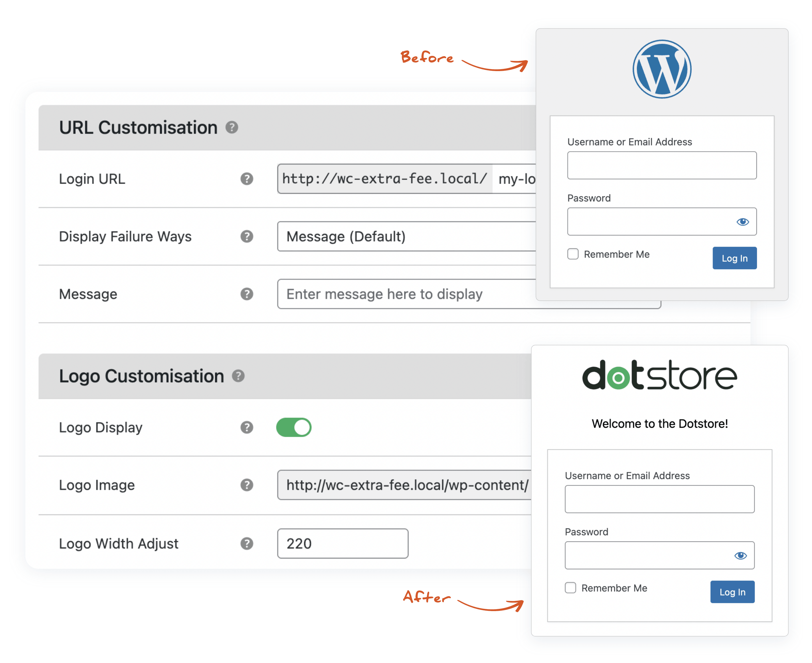Show password in the Before login form
This screenshot has width=812, height=663.
click(x=743, y=222)
